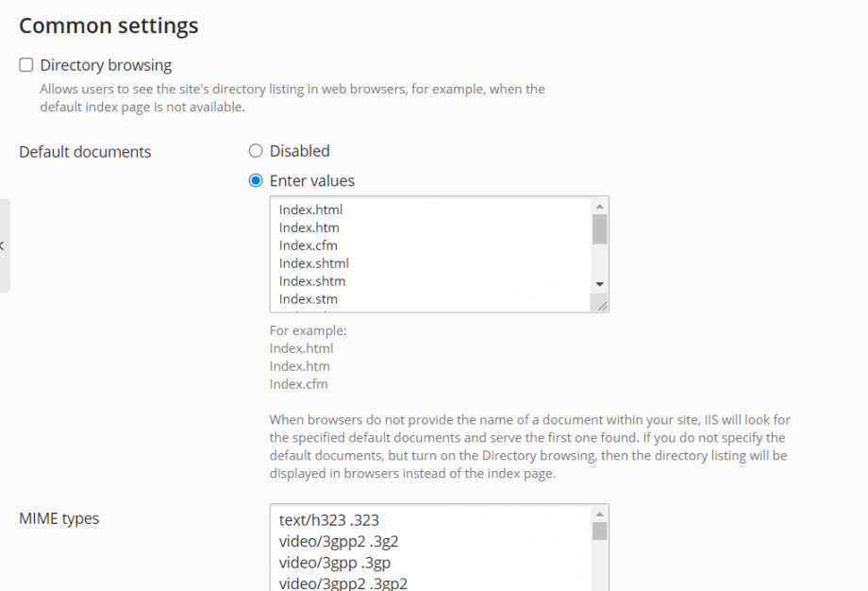Click the down arrow on default documents scrollbar
Viewport: 868px width, 591px height.
(600, 283)
